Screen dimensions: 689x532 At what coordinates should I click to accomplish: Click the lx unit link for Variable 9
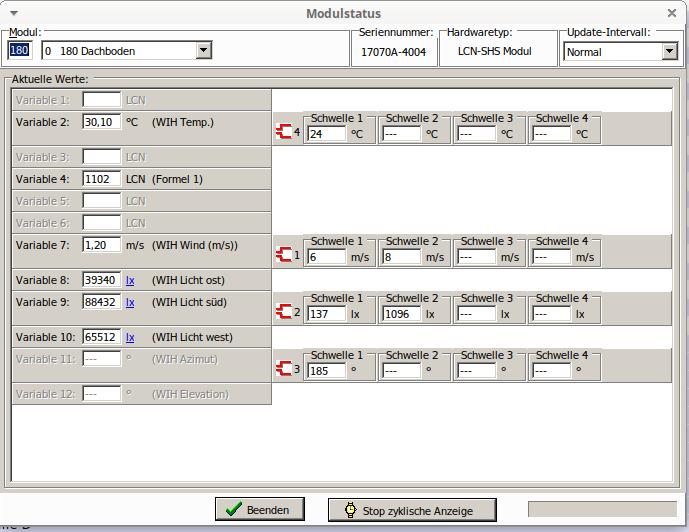(x=130, y=302)
